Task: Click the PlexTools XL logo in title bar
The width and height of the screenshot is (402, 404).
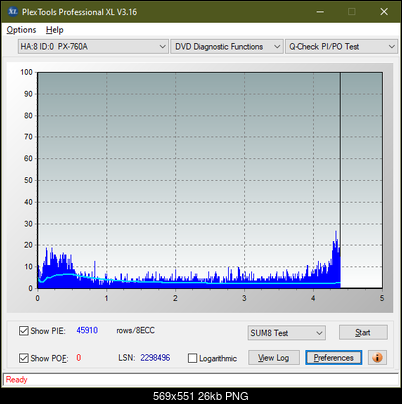Action: [12, 12]
